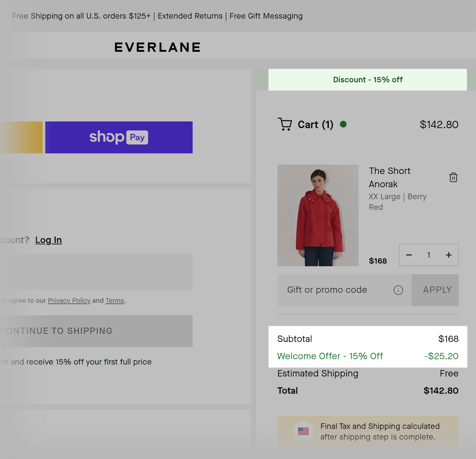This screenshot has height=459, width=476.
Task: Click the email input field
Action: pos(96,272)
